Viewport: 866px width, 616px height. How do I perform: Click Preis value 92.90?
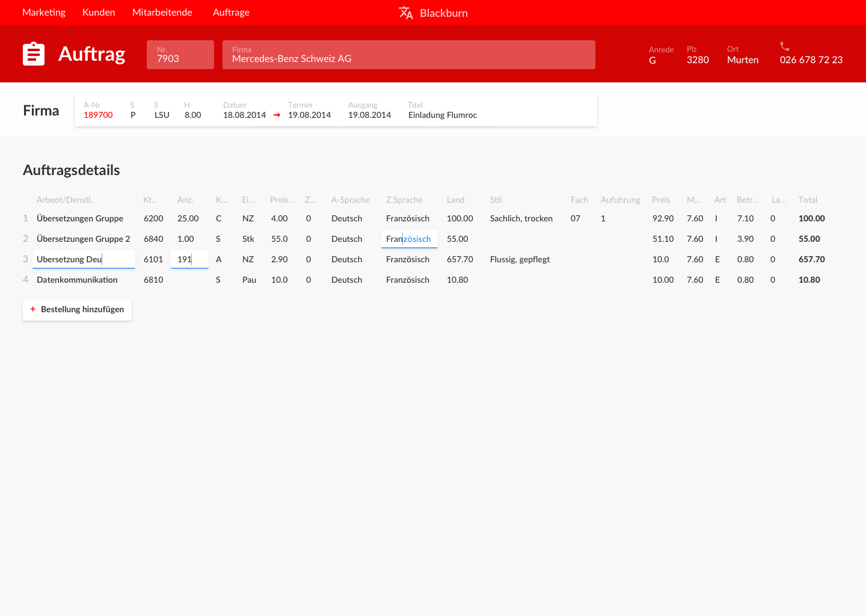[663, 218]
